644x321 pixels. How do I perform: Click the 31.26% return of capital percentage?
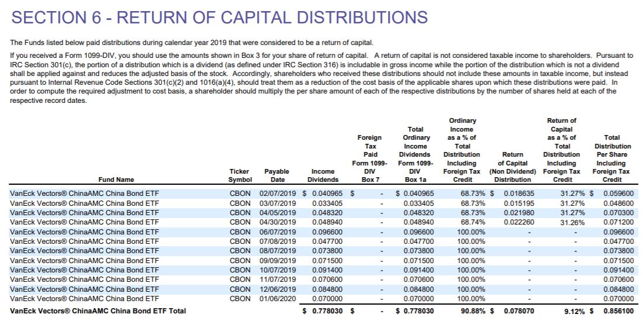point(573,223)
